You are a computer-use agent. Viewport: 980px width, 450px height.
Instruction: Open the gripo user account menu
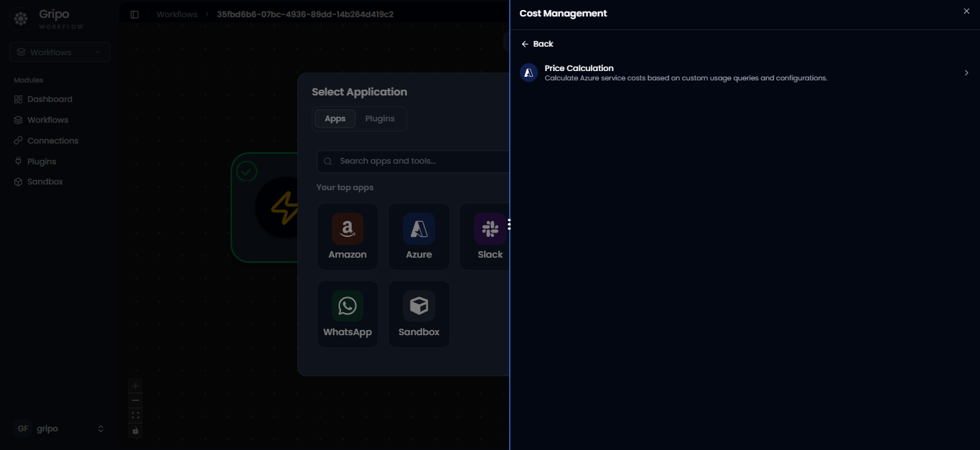point(60,428)
